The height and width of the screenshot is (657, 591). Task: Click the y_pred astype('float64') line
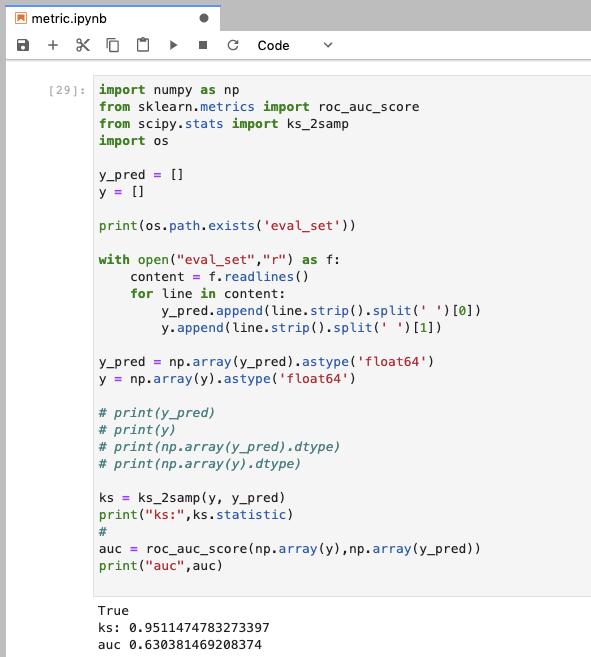pos(266,362)
